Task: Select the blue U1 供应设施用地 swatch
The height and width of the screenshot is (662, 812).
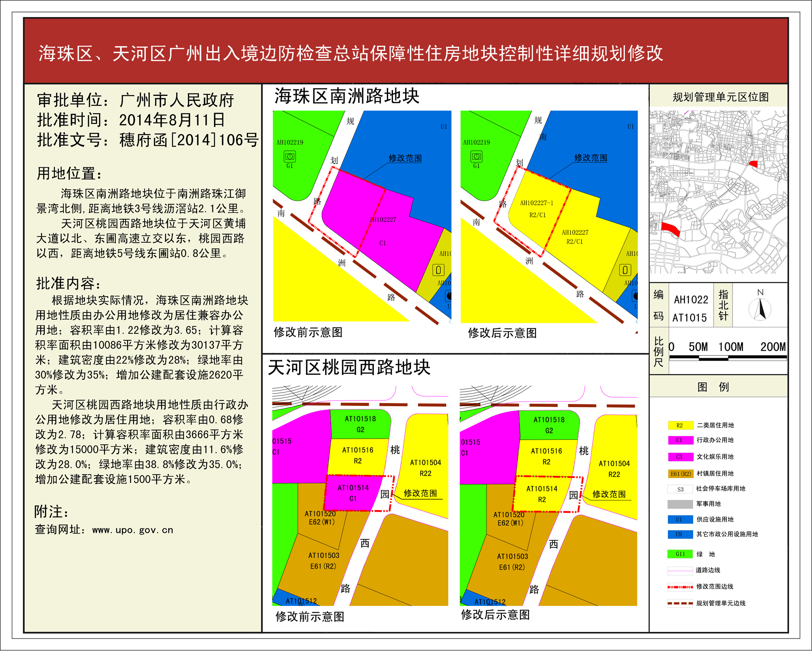Action: [x=680, y=519]
